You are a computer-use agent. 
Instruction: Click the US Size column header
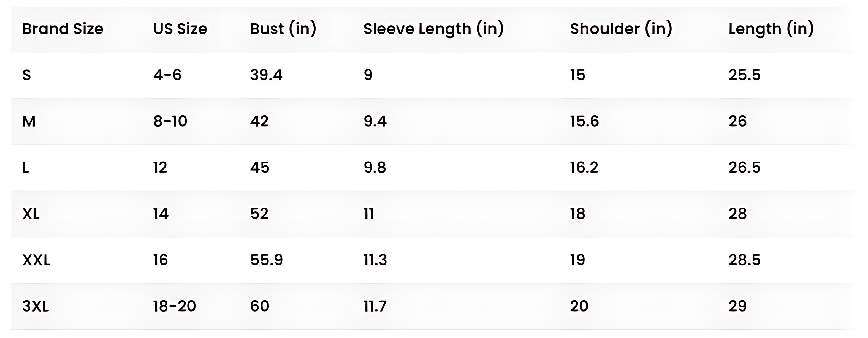click(x=180, y=29)
